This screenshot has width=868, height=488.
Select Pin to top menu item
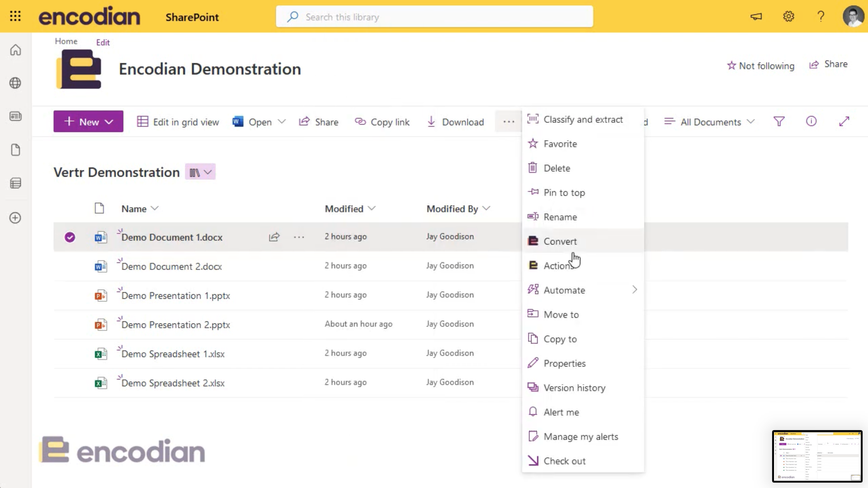583,192
